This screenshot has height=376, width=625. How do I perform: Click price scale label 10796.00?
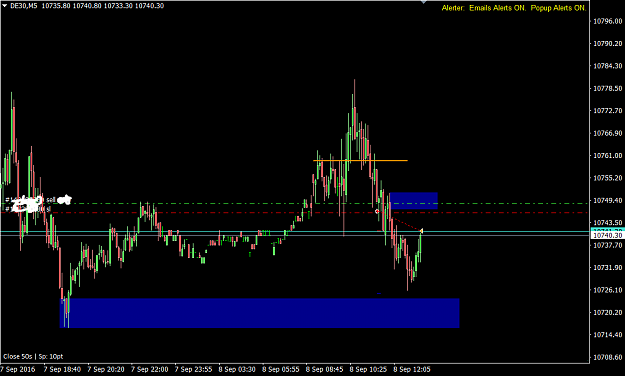tap(607, 21)
